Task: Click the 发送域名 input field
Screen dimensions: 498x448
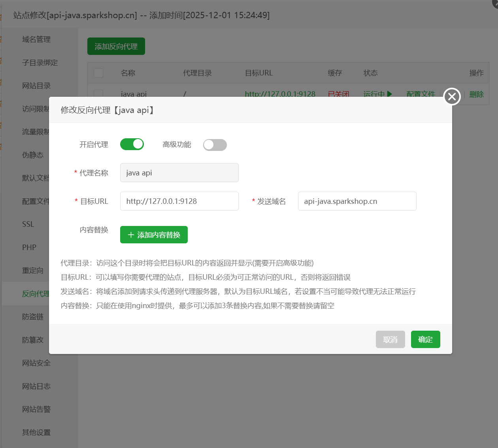Action: [357, 201]
